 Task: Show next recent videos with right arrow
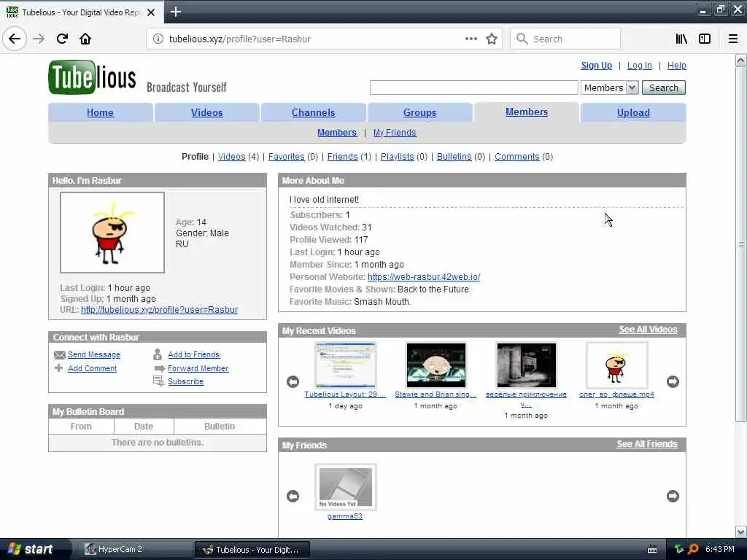673,381
